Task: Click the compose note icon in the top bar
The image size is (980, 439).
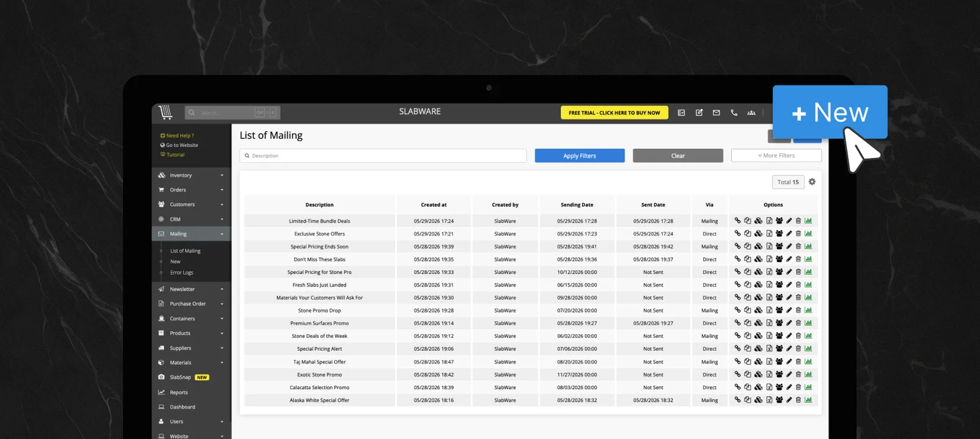Action: pyautogui.click(x=699, y=113)
